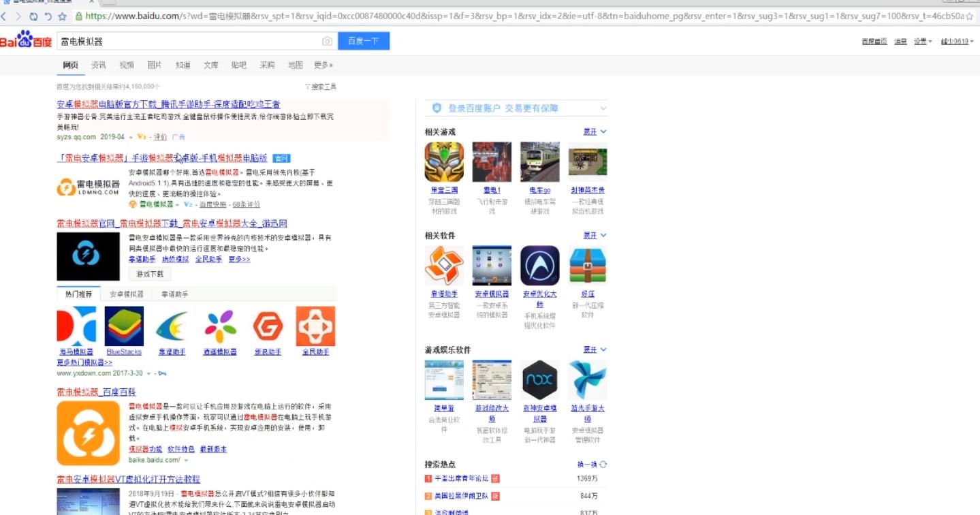Click the 游戏下载 button
This screenshot has width=980, height=515.
[x=150, y=274]
